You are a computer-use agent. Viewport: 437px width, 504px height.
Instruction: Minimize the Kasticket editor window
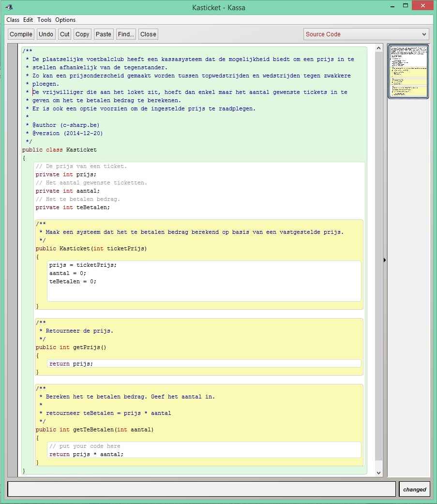point(392,6)
